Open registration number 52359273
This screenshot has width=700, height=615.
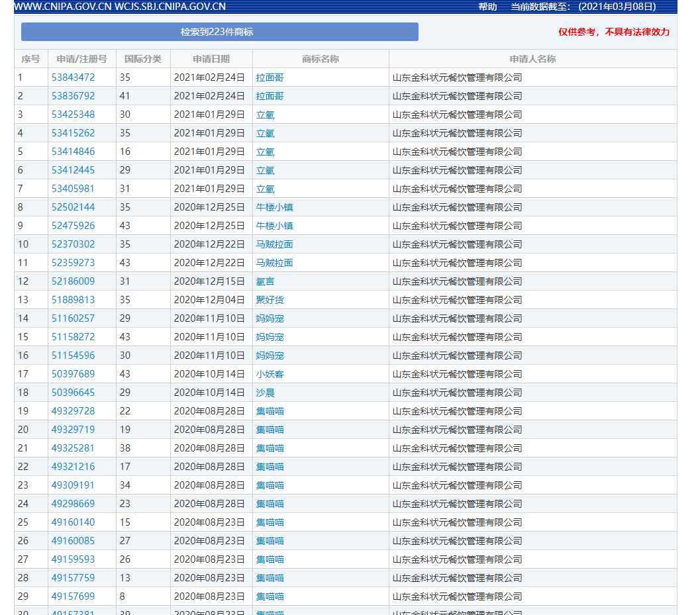[x=74, y=263]
